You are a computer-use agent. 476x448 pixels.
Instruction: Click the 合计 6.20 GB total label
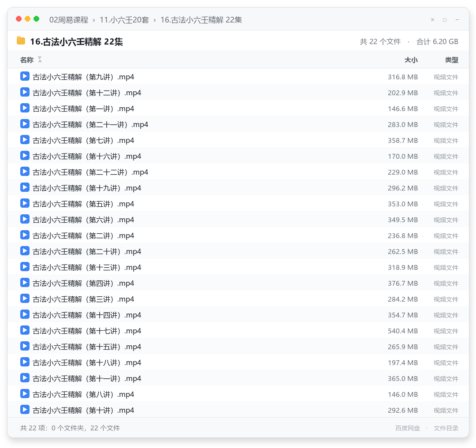(x=438, y=41)
